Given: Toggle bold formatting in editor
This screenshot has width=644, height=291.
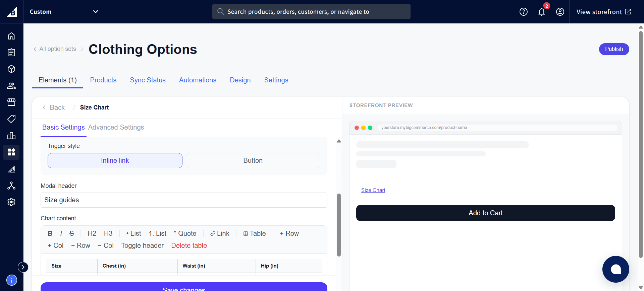Looking at the screenshot, I should click(x=50, y=233).
